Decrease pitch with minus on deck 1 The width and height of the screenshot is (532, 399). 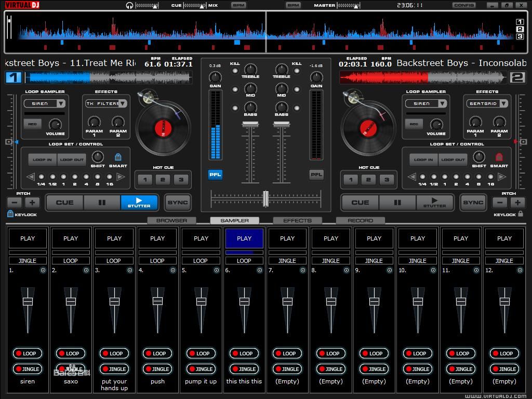[15, 203]
